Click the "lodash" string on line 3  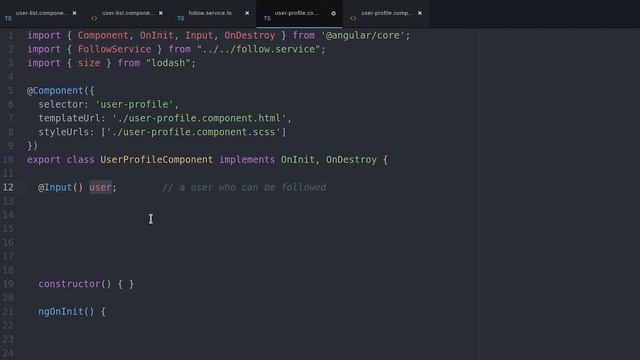(x=168, y=63)
